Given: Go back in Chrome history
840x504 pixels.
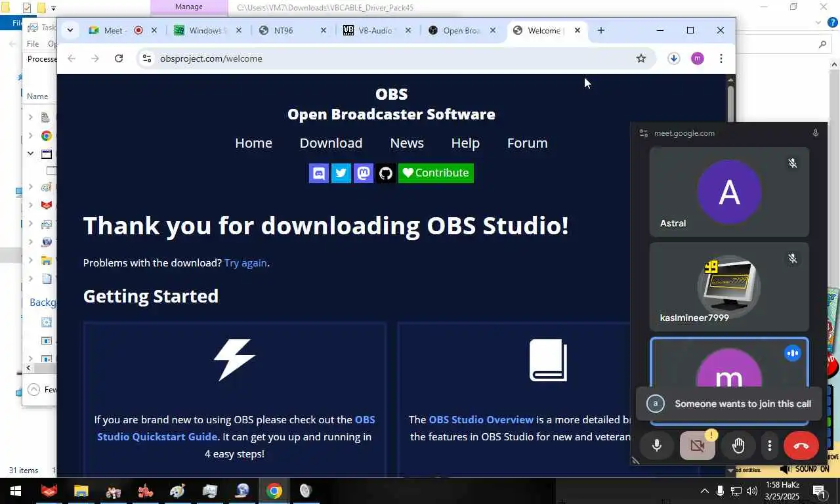Looking at the screenshot, I should 72,58.
